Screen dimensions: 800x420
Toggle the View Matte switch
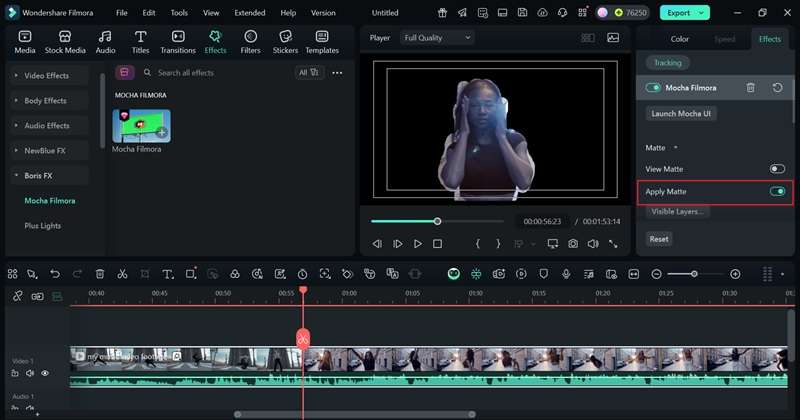pos(777,169)
